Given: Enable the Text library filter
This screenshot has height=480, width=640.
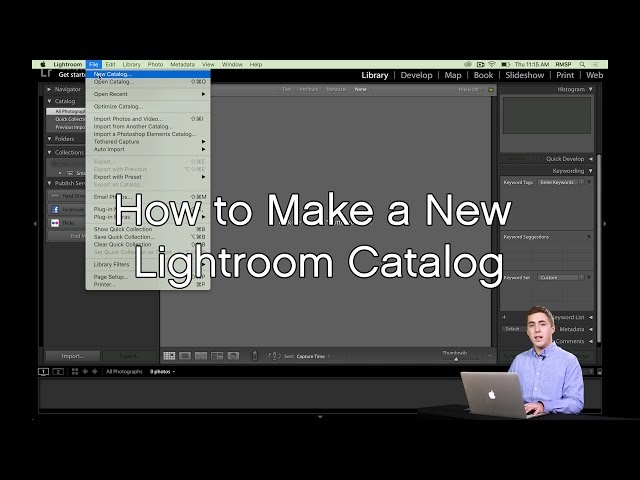Looking at the screenshot, I should (287, 89).
